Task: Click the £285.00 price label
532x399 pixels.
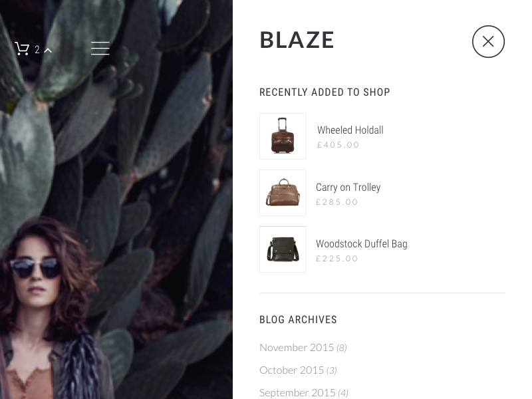Action: coord(337,202)
